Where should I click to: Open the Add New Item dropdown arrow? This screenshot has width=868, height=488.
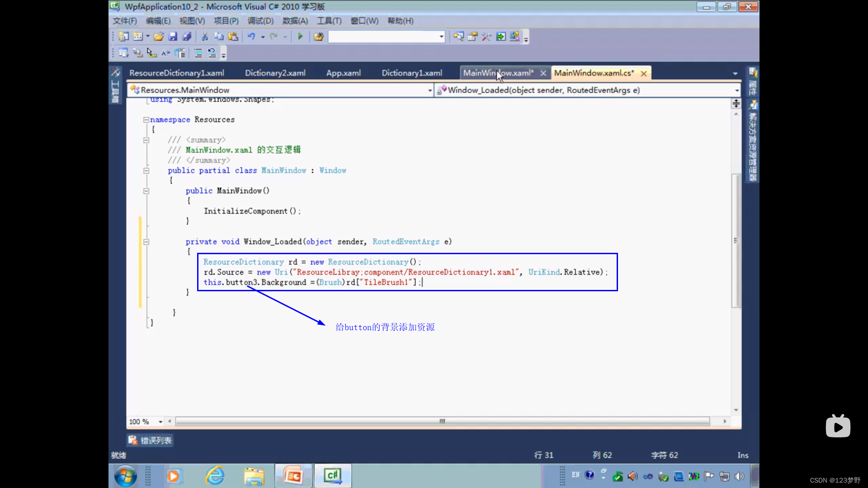[148, 37]
